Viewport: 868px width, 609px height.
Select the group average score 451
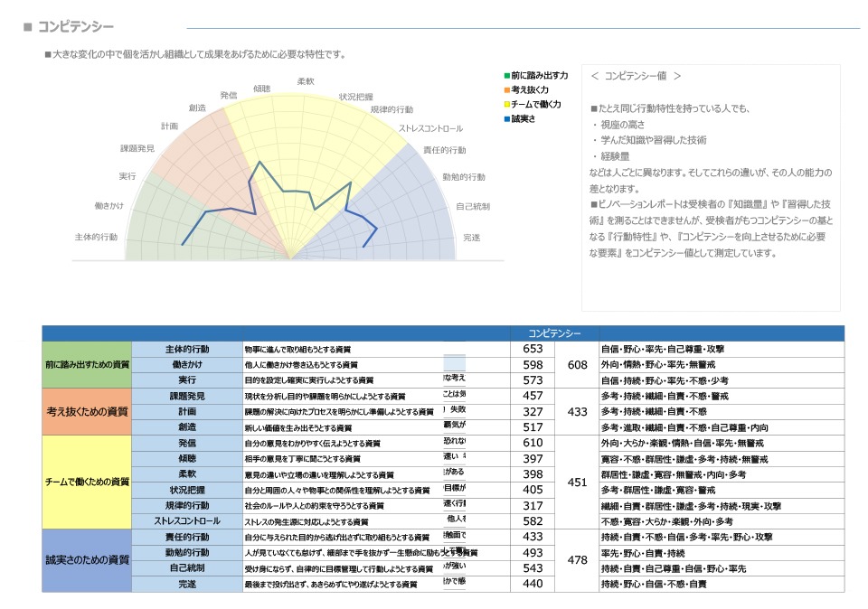pos(577,483)
